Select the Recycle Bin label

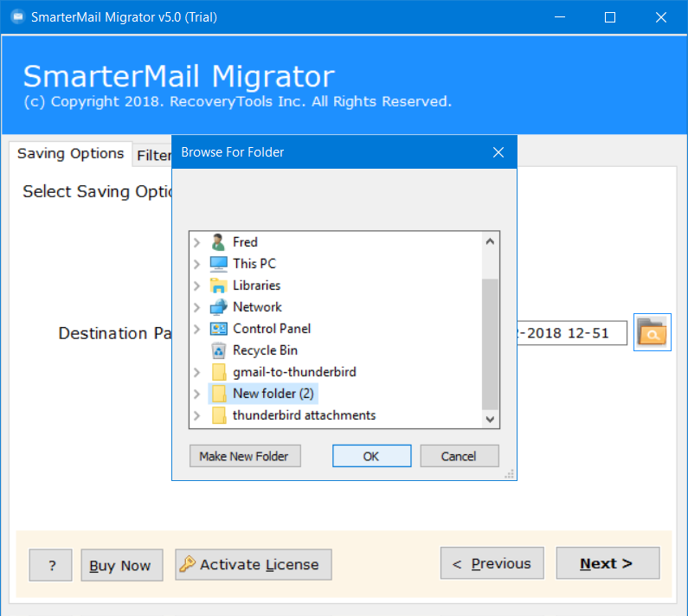click(265, 350)
